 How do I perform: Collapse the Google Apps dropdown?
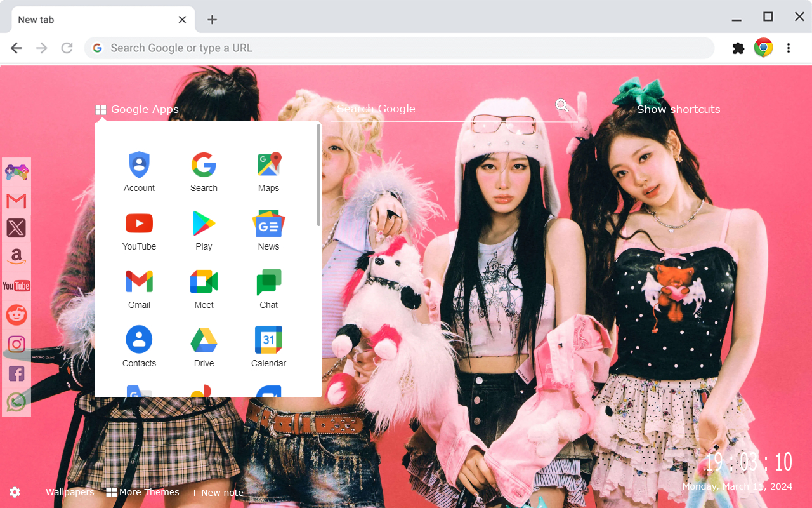[137, 109]
